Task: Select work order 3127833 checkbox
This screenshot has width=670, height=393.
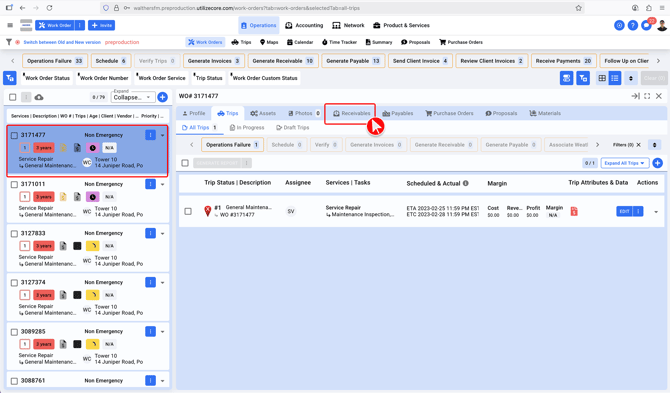Action: point(14,234)
